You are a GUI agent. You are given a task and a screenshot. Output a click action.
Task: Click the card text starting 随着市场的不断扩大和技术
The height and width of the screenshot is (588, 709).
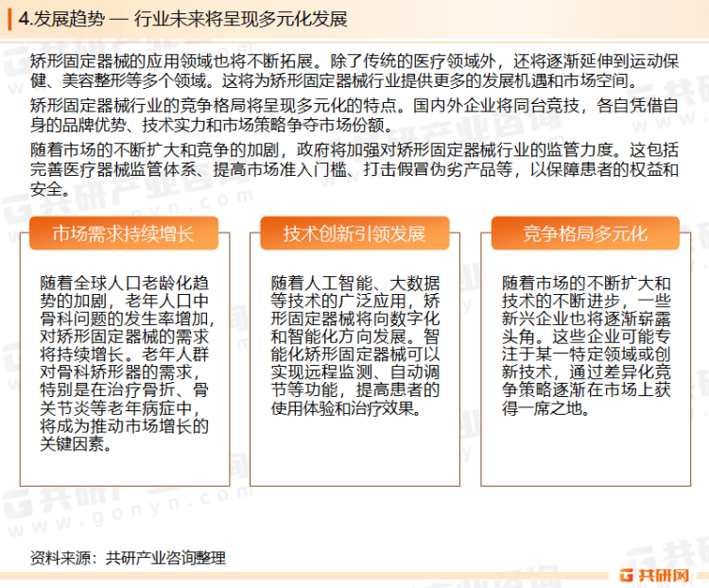[586, 346]
